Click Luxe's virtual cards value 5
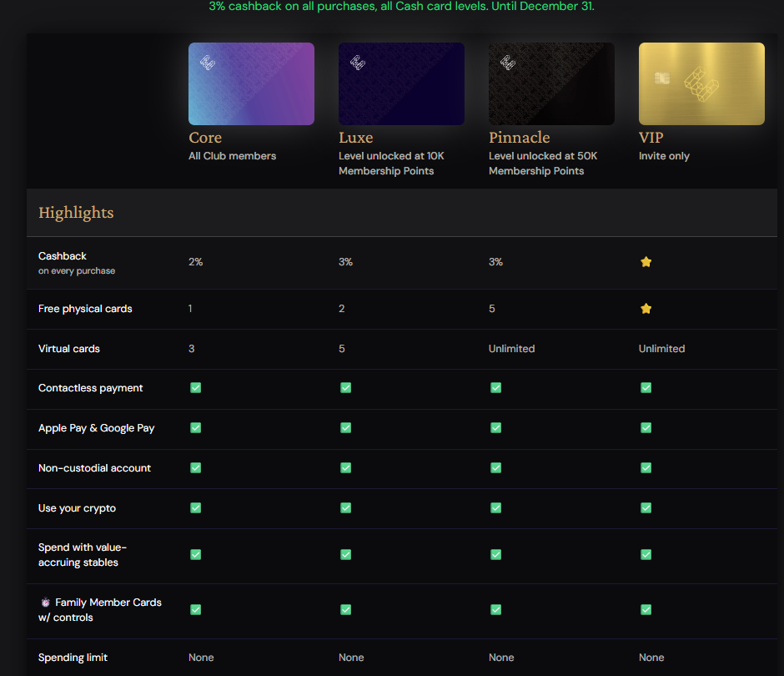 pos(342,349)
